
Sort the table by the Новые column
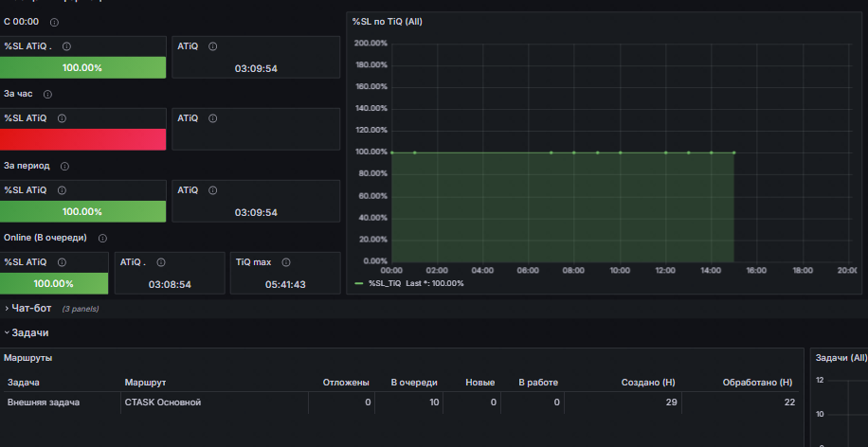[479, 383]
